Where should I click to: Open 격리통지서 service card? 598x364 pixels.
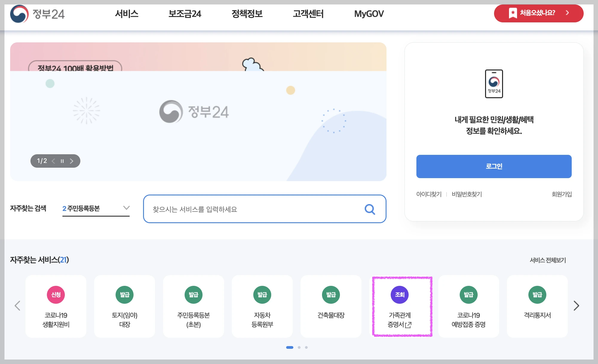click(537, 306)
